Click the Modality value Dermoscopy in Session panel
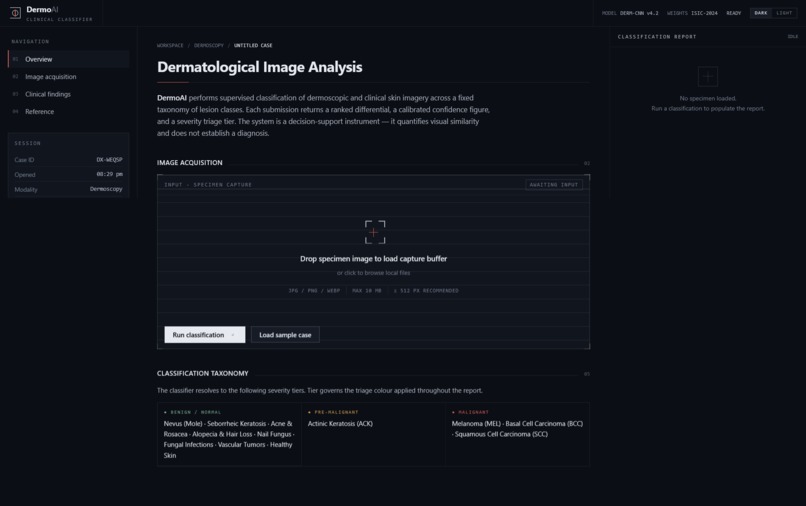Image resolution: width=806 pixels, height=506 pixels. tap(106, 189)
